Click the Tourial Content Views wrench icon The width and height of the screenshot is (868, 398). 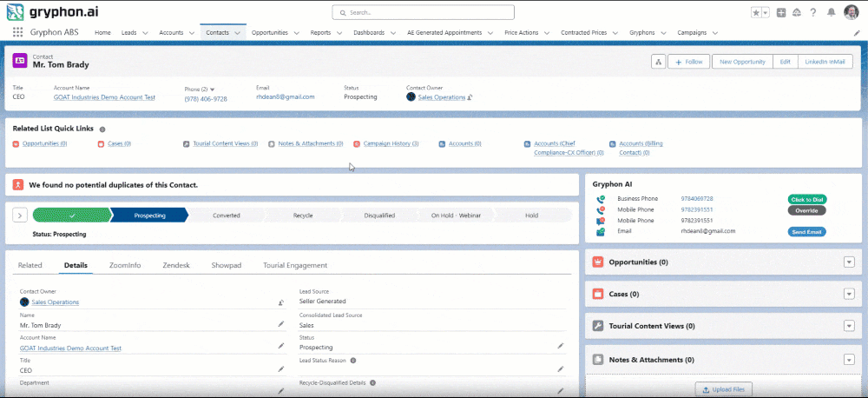pos(598,326)
